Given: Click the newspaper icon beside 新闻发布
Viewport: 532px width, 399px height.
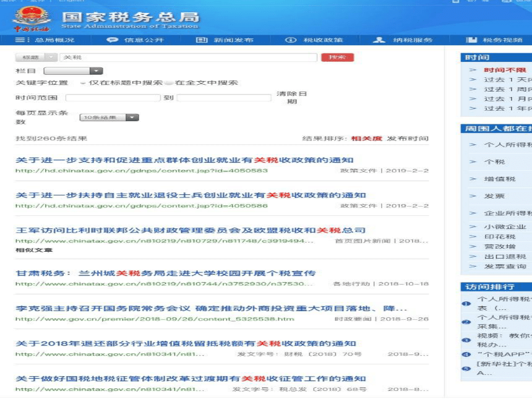Looking at the screenshot, I should tap(202, 40).
